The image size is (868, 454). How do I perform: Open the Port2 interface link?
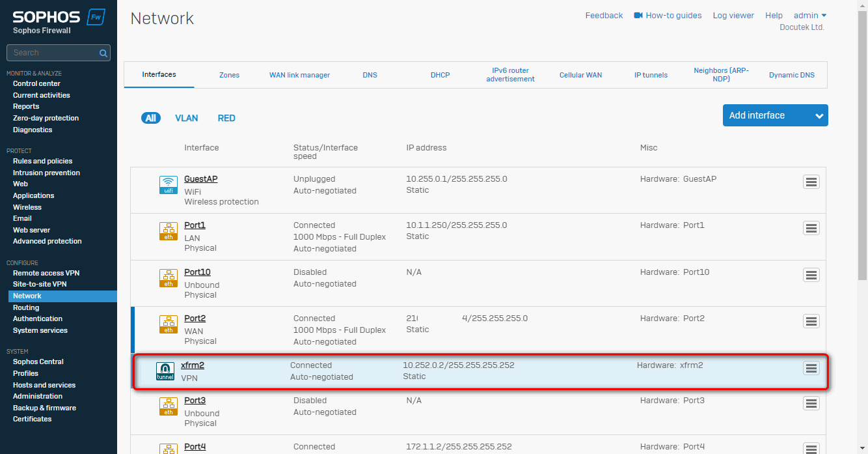pos(195,319)
